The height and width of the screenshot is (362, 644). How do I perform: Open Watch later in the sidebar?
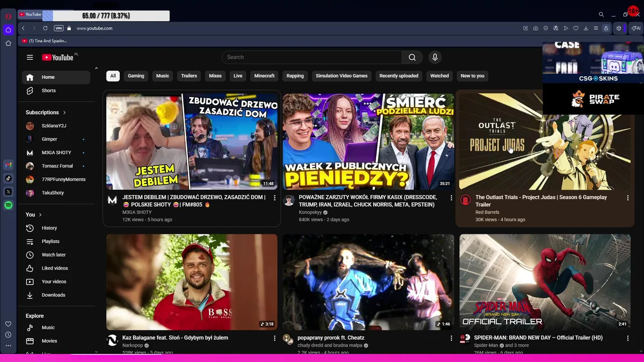tap(56, 255)
